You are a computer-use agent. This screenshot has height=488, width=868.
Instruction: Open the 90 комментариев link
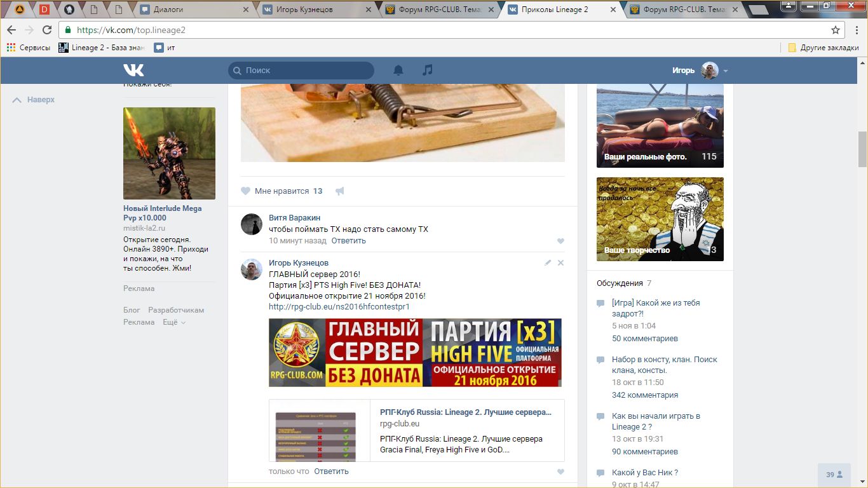[645, 451]
